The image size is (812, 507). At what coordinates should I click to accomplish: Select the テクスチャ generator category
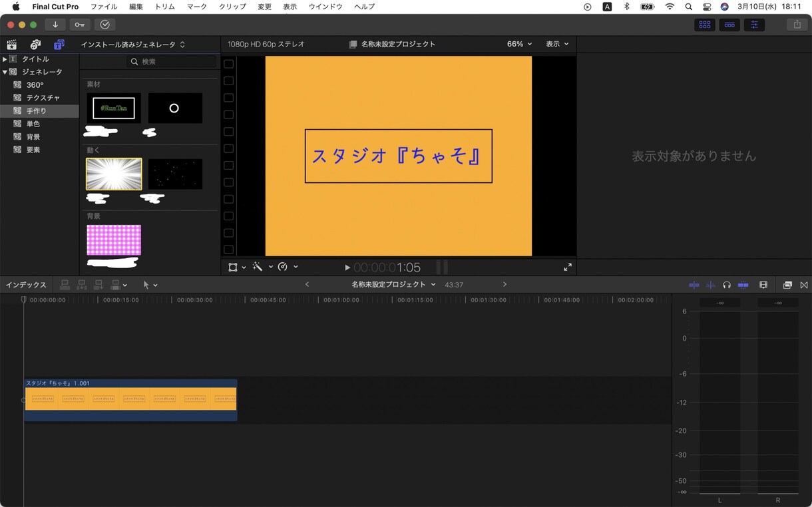pyautogui.click(x=43, y=98)
